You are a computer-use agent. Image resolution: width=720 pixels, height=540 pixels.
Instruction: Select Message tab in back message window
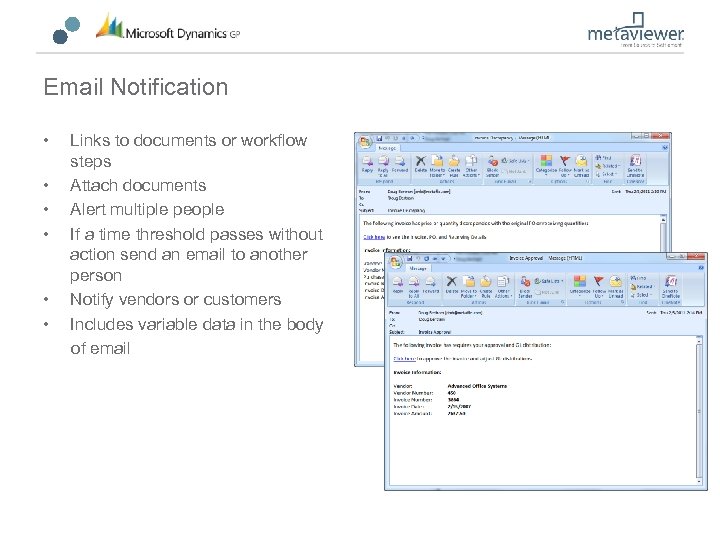(x=387, y=148)
